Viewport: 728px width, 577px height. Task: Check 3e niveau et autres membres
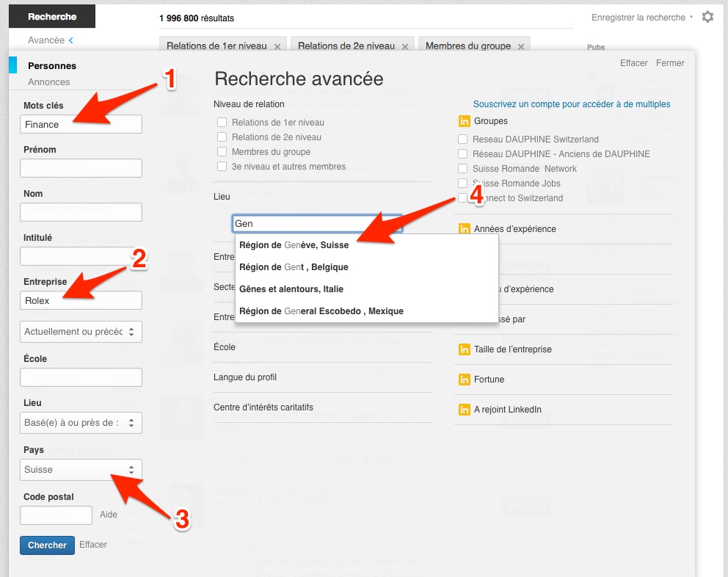point(222,167)
